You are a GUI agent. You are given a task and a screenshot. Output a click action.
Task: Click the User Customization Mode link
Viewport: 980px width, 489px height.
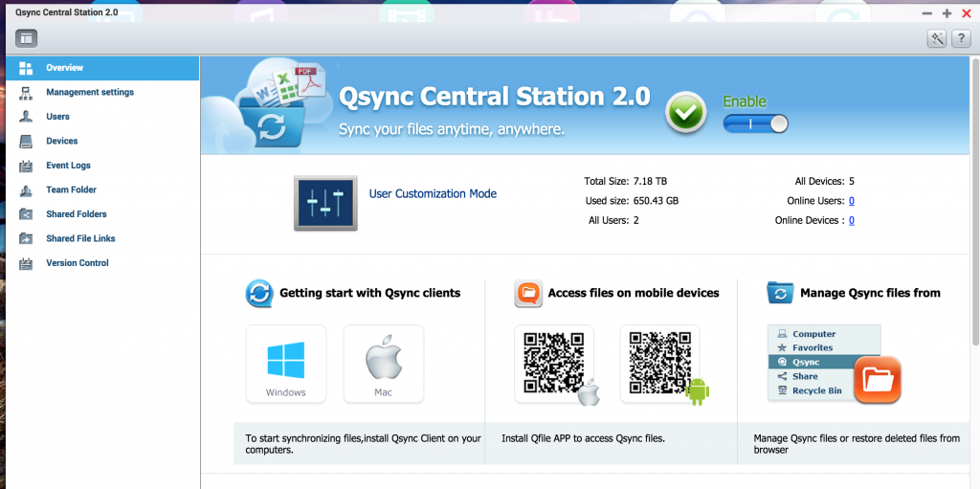pos(433,193)
